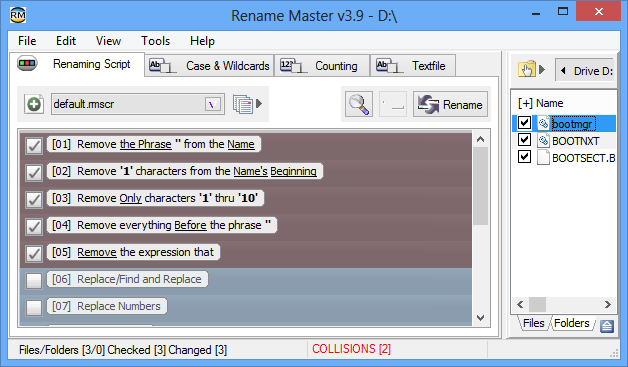Open the Edit menu
628x367 pixels.
pos(66,41)
